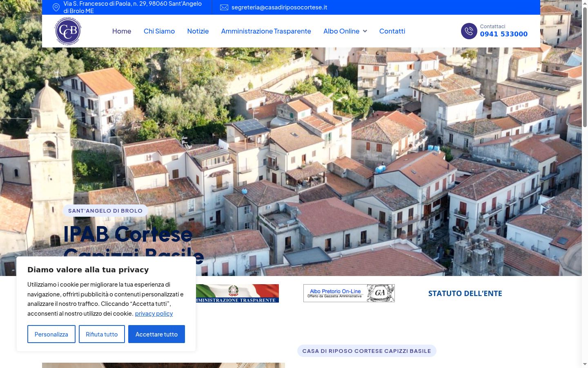588x368 pixels.
Task: Expand the Albo Online dropdown chevron
Action: coord(365,31)
